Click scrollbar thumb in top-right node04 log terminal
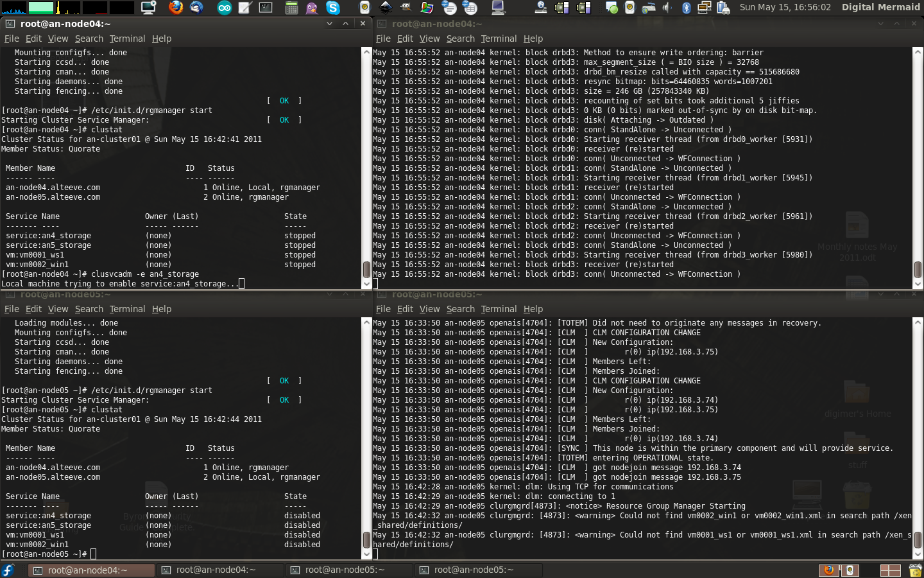The width and height of the screenshot is (924, 578). (x=918, y=269)
